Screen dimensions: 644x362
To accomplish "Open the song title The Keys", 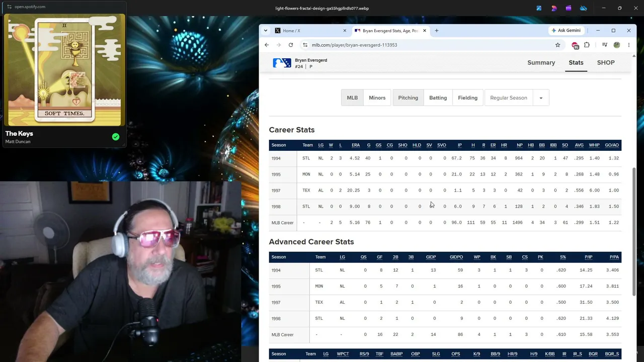I will tap(19, 133).
